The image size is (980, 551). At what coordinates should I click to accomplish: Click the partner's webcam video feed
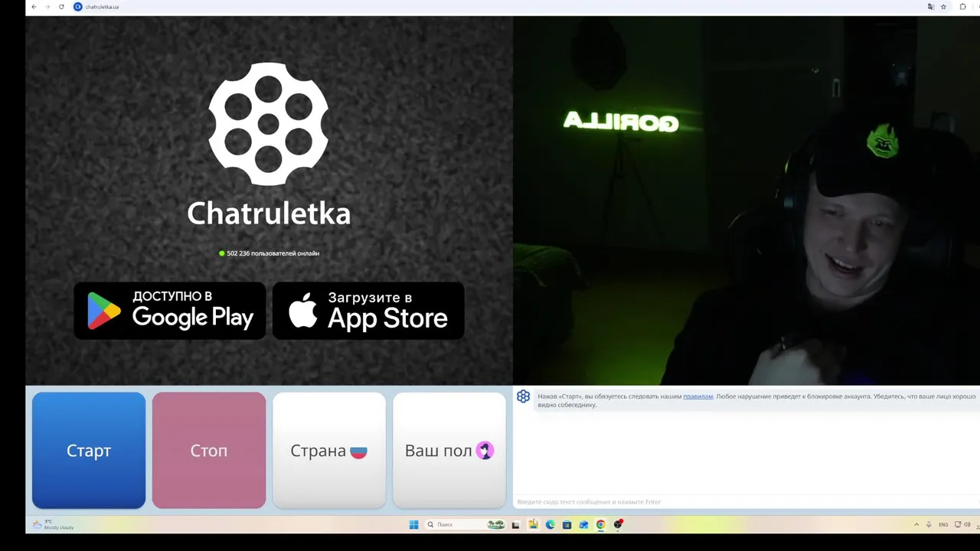[x=746, y=201]
